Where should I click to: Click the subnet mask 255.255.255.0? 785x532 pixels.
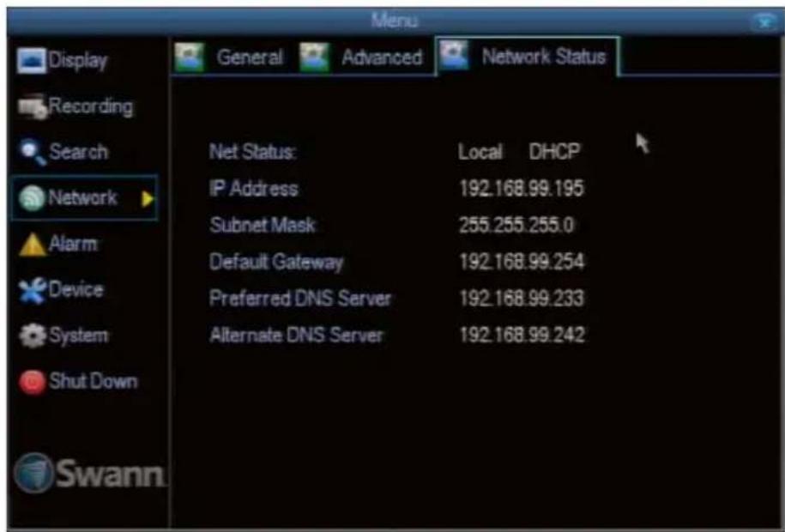click(x=516, y=226)
